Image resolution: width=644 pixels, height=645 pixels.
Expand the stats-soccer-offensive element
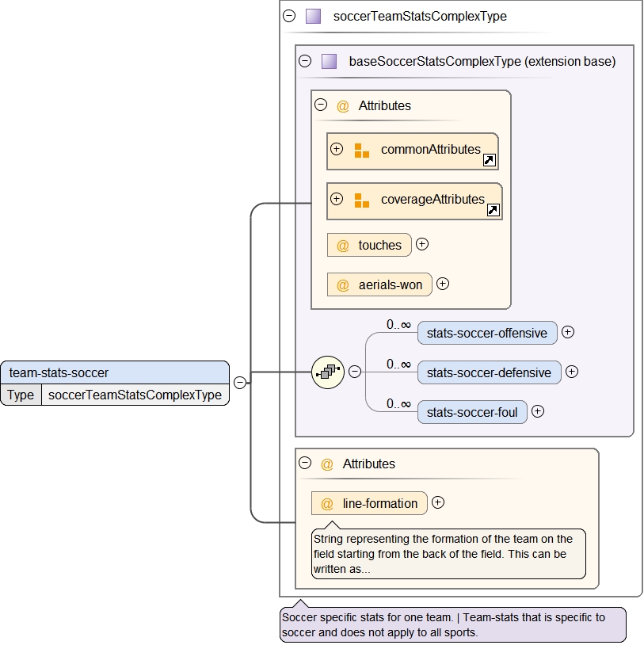[x=567, y=333]
